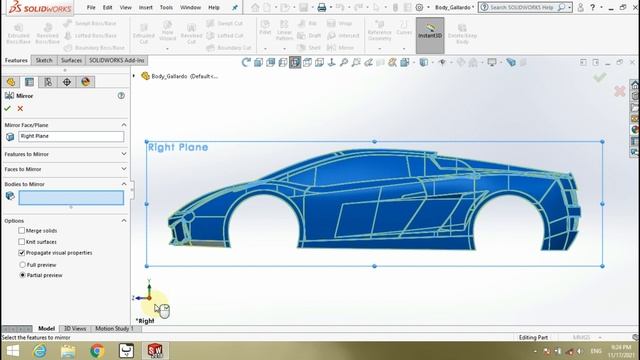Click the Print icon in title toolbar
The height and width of the screenshot is (360, 640).
[322, 7]
